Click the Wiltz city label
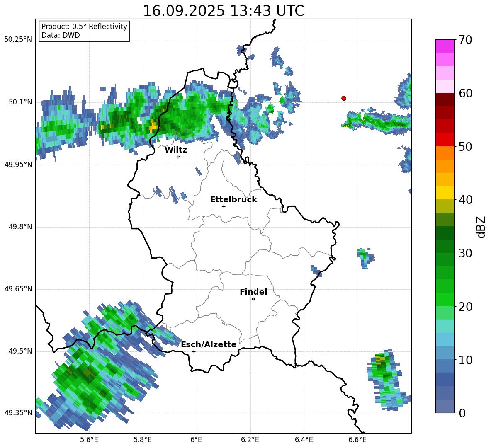The width and height of the screenshot is (491, 448). (176, 150)
